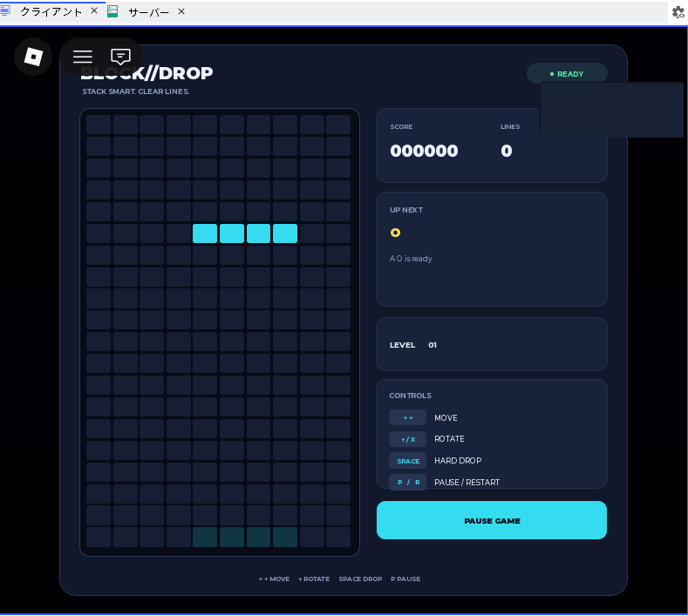The height and width of the screenshot is (616, 688).
Task: Click the BLOCK//DROP title
Action: 146,73
